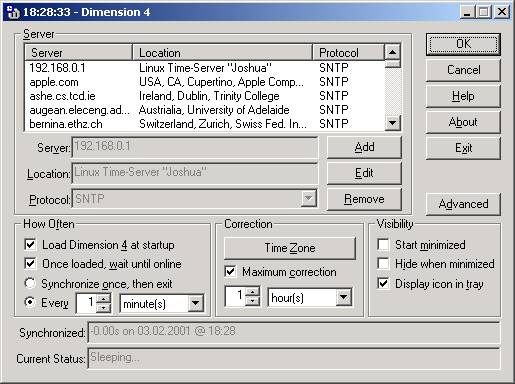Click the server list scroll down arrow

pyautogui.click(x=392, y=123)
